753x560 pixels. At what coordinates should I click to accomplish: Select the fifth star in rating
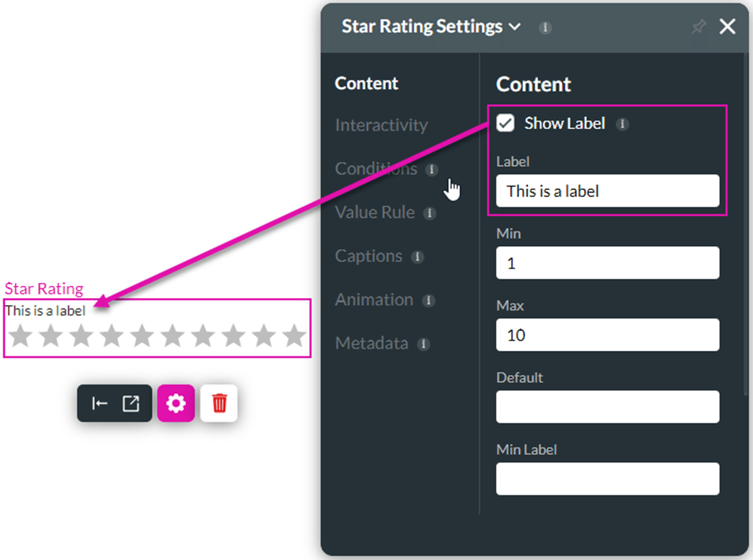[142, 335]
